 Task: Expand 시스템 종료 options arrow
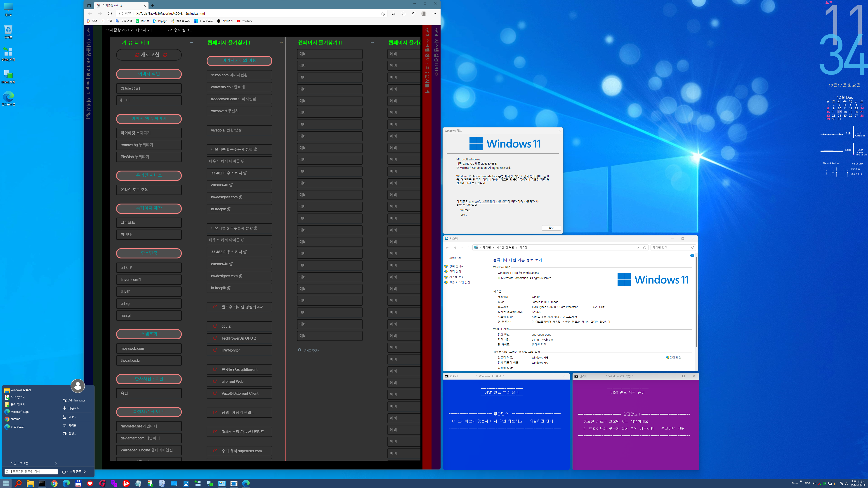pos(85,472)
